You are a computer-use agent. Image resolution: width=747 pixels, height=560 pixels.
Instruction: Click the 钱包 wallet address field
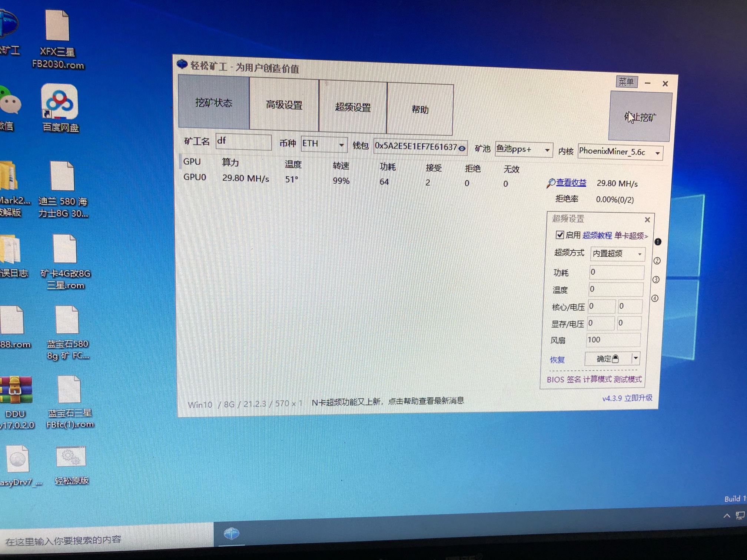[x=420, y=147]
